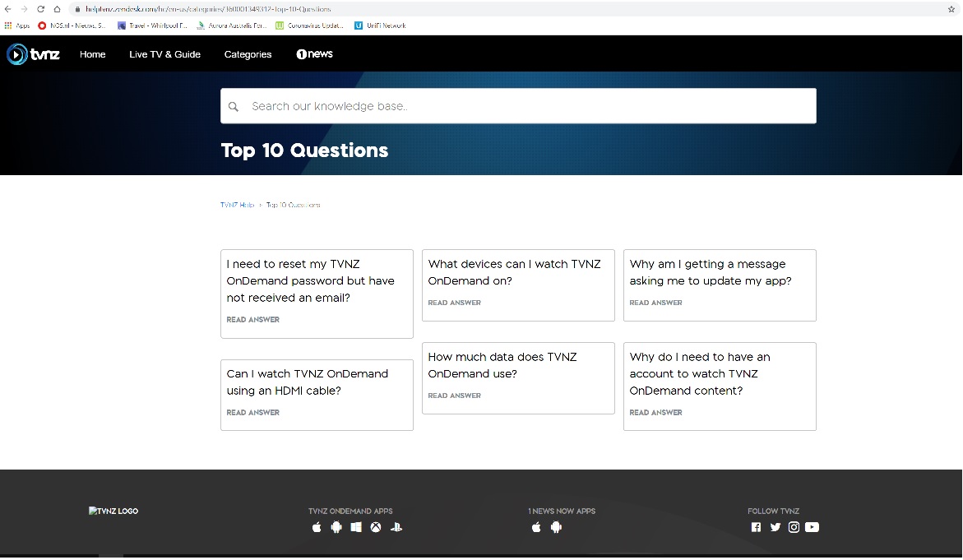
Task: Visit TVNZ's YouTube channel
Action: pos(812,527)
